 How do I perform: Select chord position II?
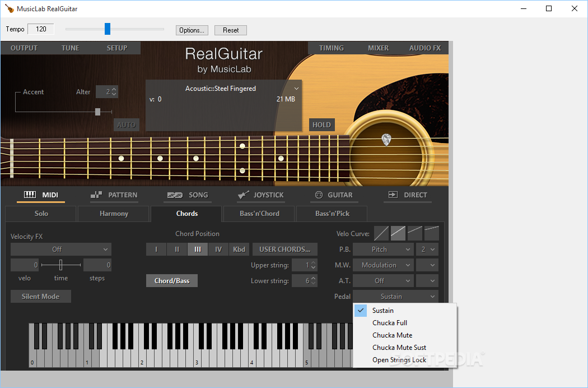(x=177, y=250)
